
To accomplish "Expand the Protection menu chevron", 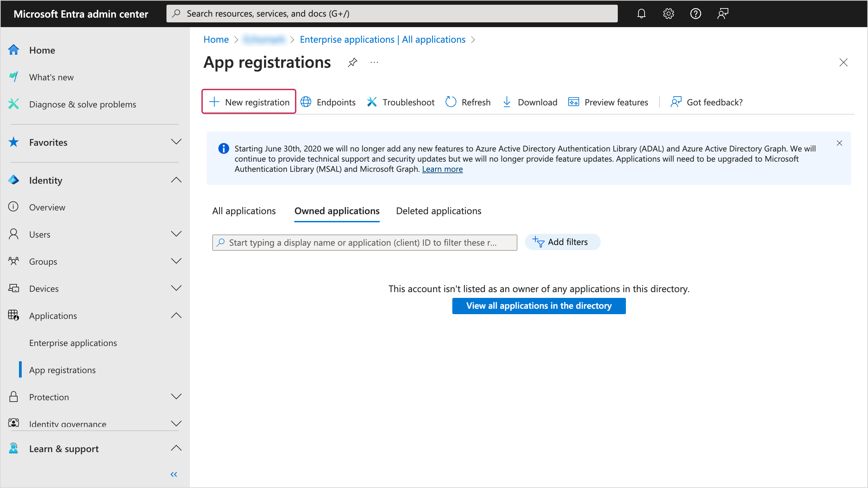I will [176, 396].
